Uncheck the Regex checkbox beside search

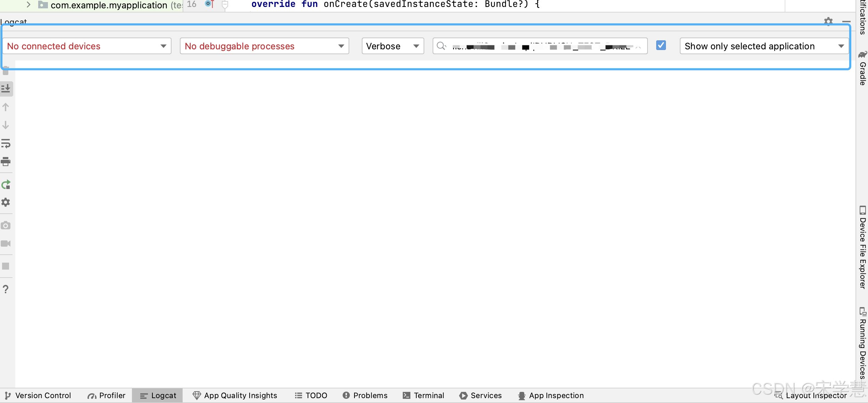coord(661,46)
